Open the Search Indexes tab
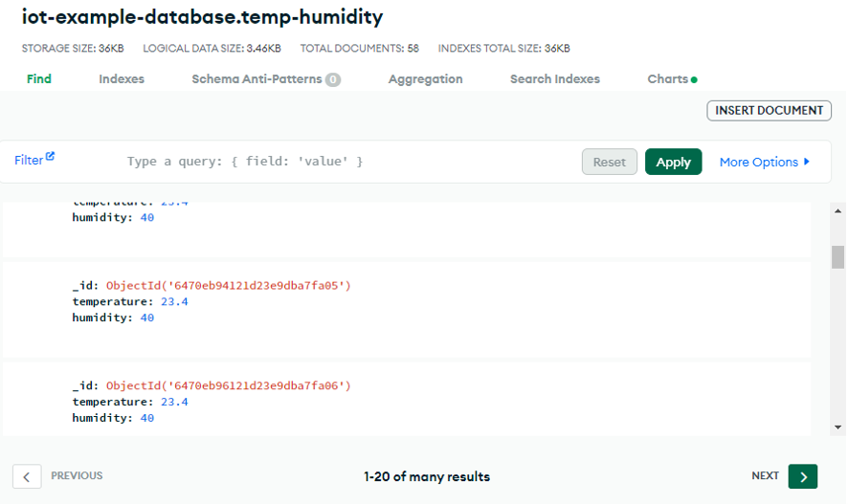Viewport: 848px width, 504px height. coord(554,79)
